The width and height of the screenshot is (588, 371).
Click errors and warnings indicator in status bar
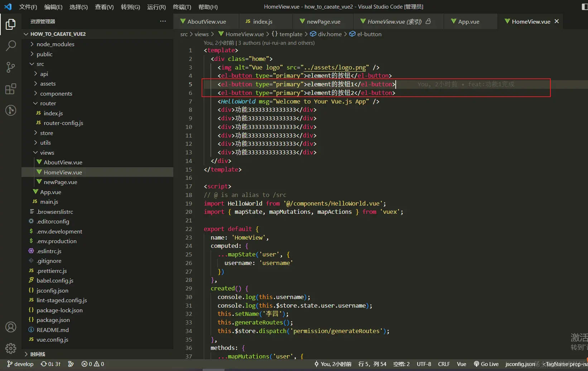93,364
